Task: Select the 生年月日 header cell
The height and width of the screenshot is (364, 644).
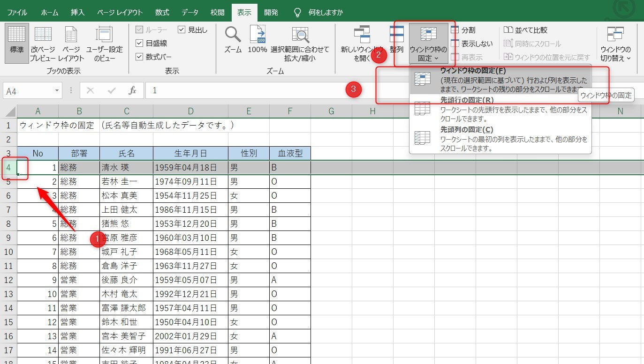Action: tap(190, 153)
